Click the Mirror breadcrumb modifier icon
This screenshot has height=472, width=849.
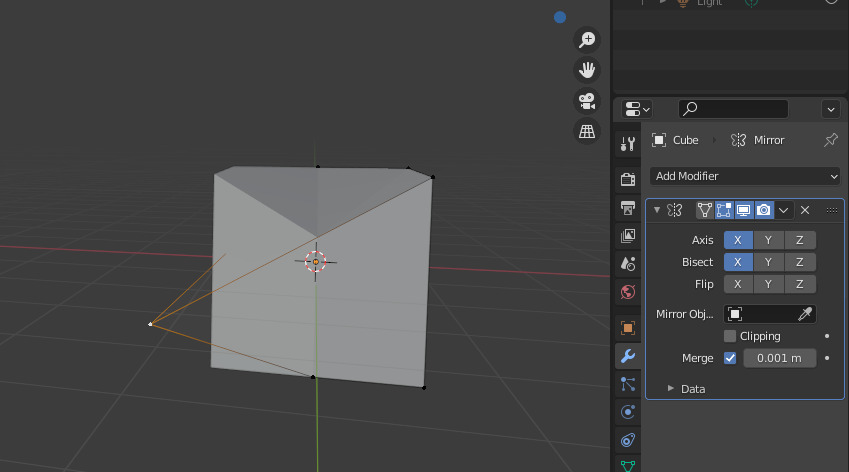tap(739, 140)
